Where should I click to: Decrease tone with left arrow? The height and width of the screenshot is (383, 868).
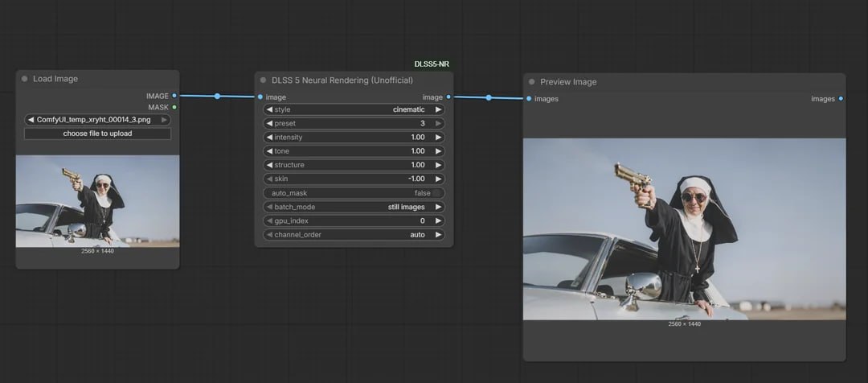click(x=269, y=151)
